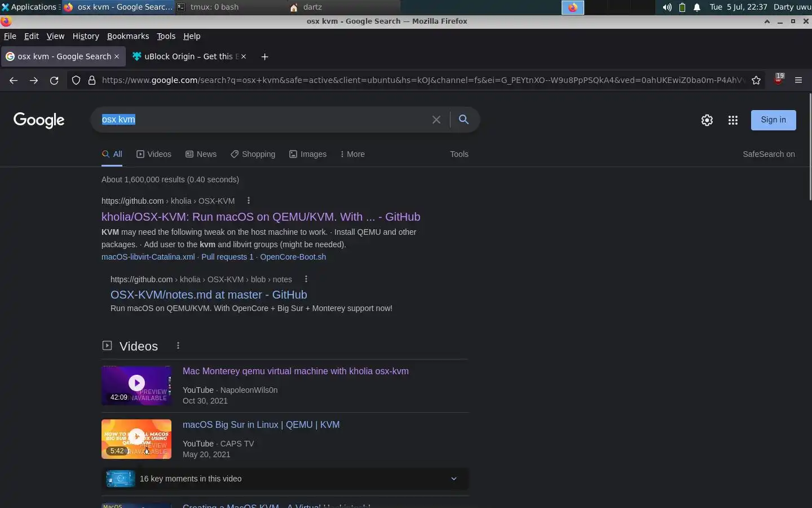
Task: Close the uBlock Origin tab
Action: click(x=244, y=56)
